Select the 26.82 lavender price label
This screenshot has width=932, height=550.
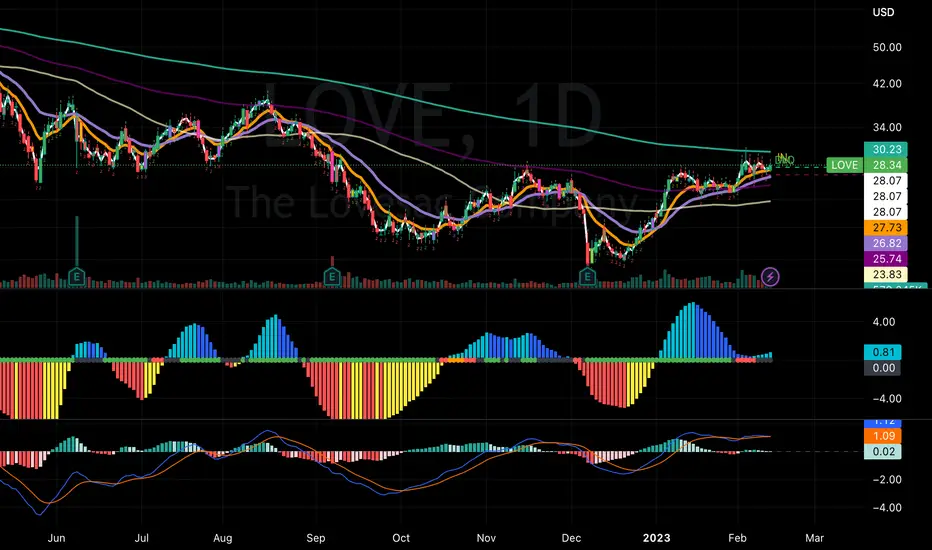tap(886, 243)
